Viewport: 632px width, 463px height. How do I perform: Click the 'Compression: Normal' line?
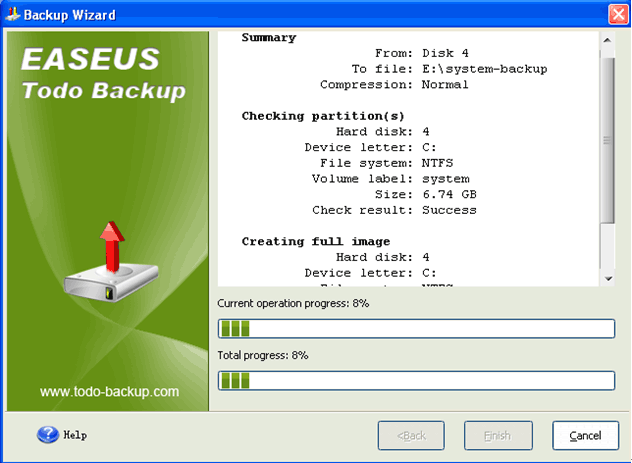[x=394, y=85]
